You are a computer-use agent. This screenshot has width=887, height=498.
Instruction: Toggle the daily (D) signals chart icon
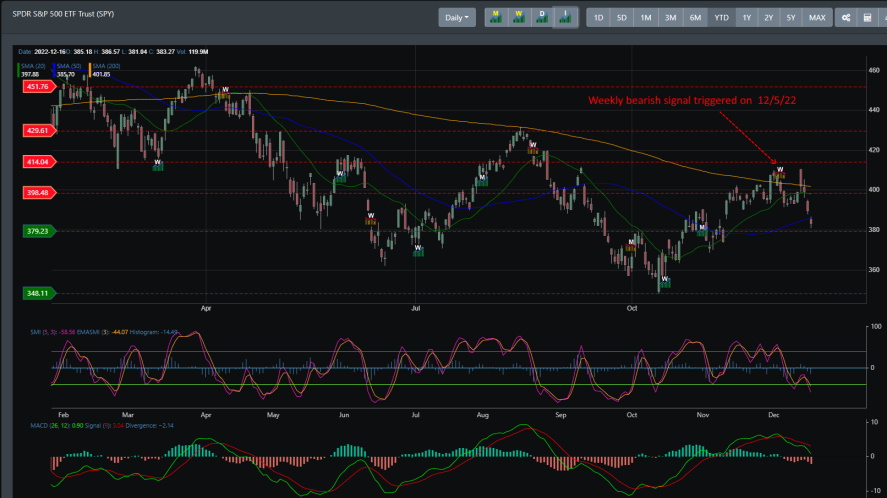[x=542, y=18]
